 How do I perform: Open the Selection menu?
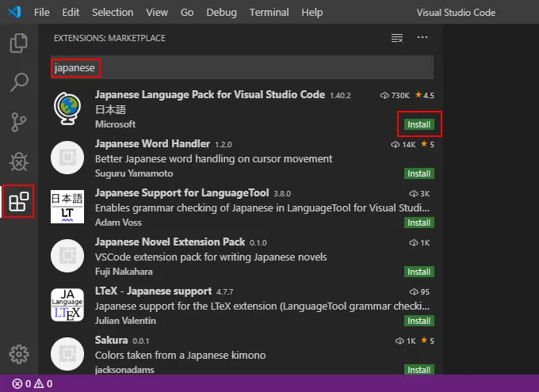click(x=113, y=13)
